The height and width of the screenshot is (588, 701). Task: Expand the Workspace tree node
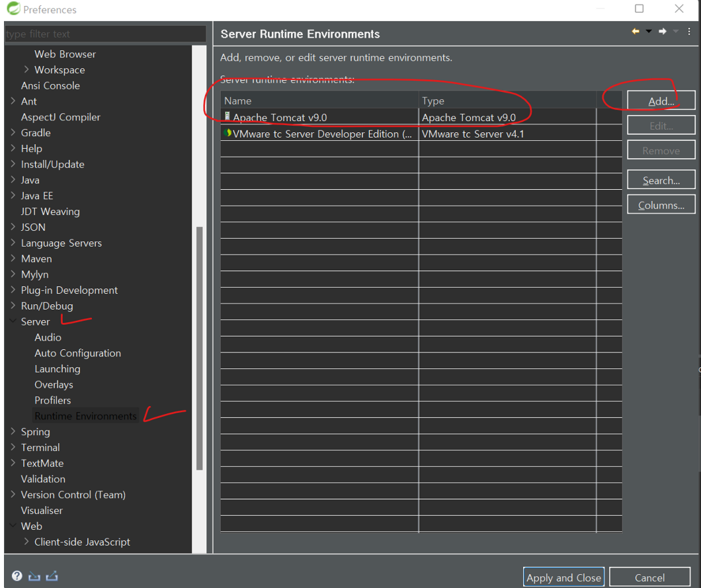point(26,69)
